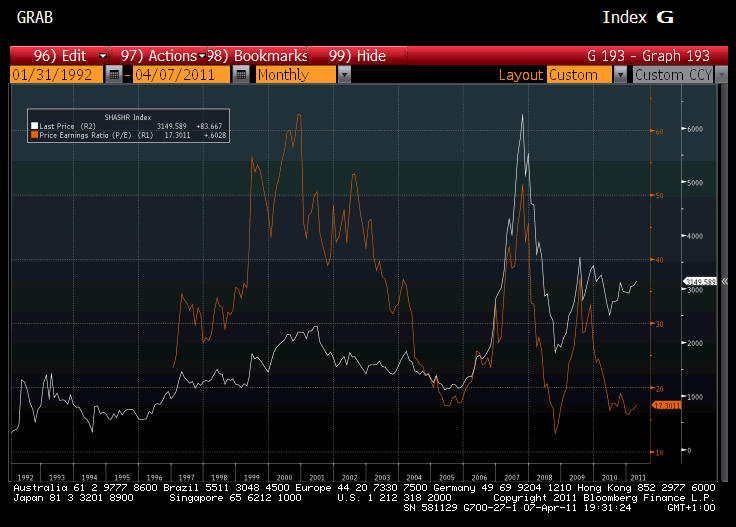Image resolution: width=736 pixels, height=527 pixels.
Task: Click white Last Price legend marker
Action: 35,126
